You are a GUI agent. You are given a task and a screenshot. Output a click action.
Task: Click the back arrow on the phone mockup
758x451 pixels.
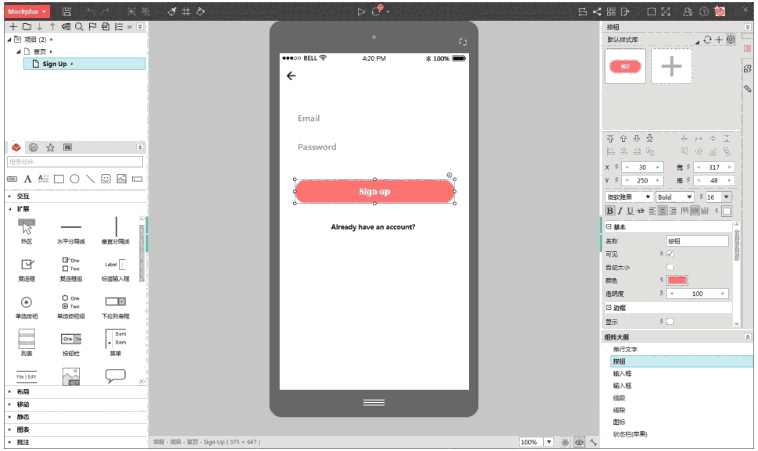[x=291, y=76]
